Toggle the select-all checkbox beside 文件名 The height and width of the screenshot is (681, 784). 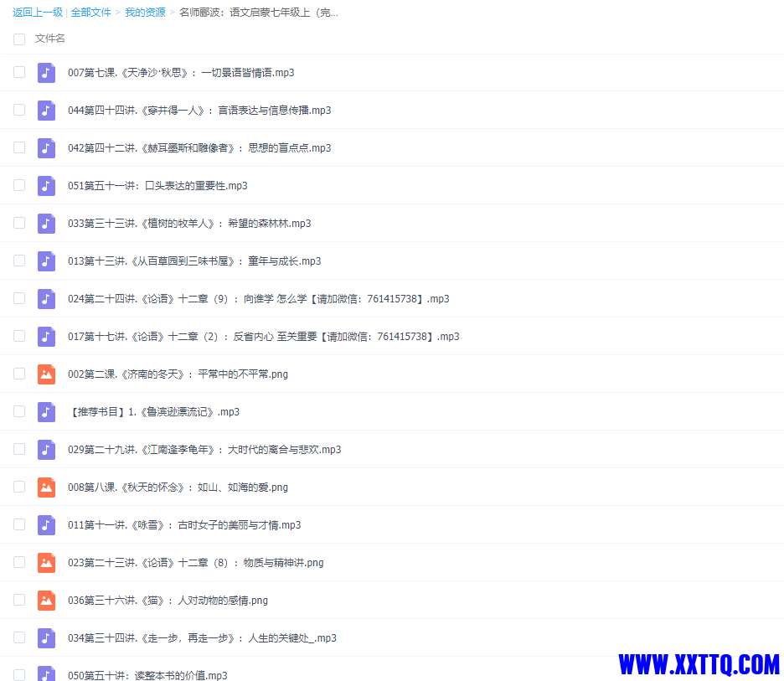click(x=19, y=39)
